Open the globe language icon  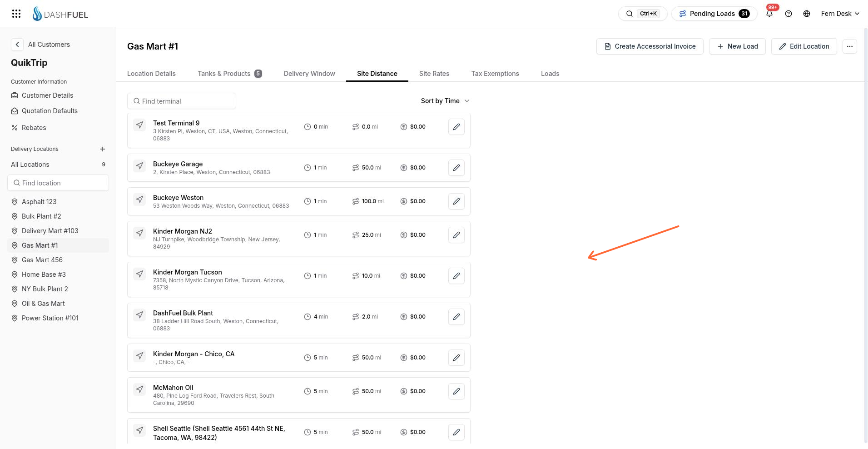pos(807,14)
